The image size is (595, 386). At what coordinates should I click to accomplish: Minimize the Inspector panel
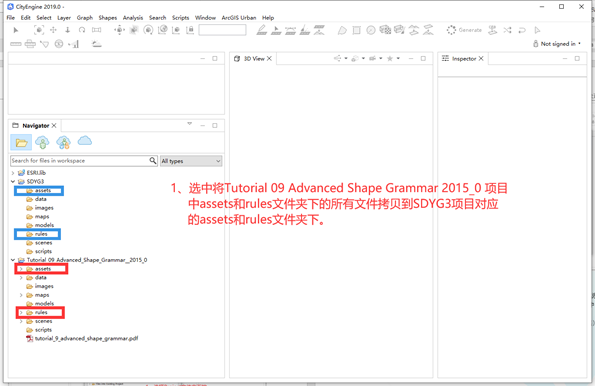coord(565,58)
